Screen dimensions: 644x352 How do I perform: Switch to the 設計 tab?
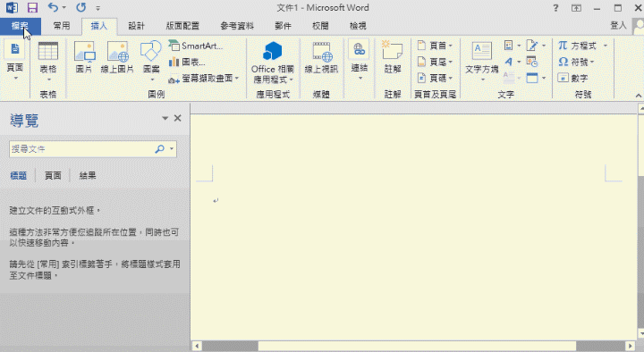[136, 26]
